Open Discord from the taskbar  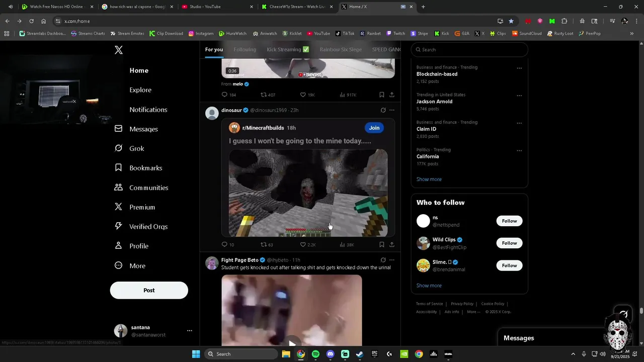pyautogui.click(x=330, y=354)
